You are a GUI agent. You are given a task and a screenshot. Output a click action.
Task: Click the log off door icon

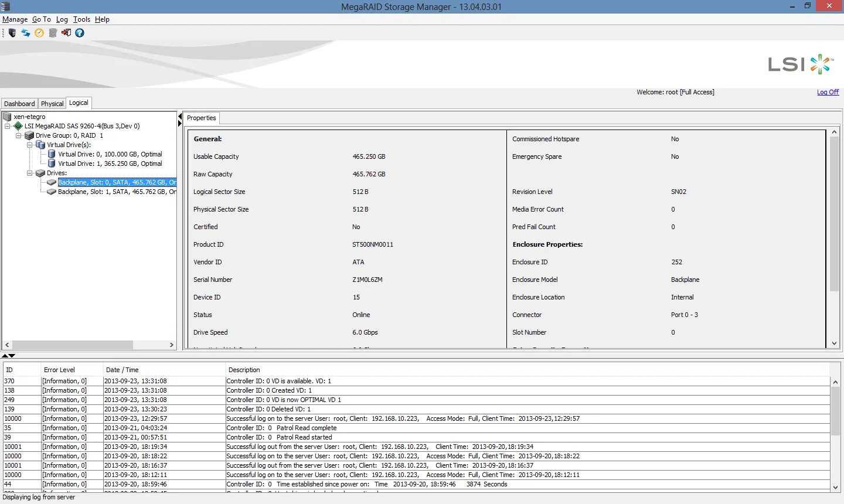(x=66, y=33)
